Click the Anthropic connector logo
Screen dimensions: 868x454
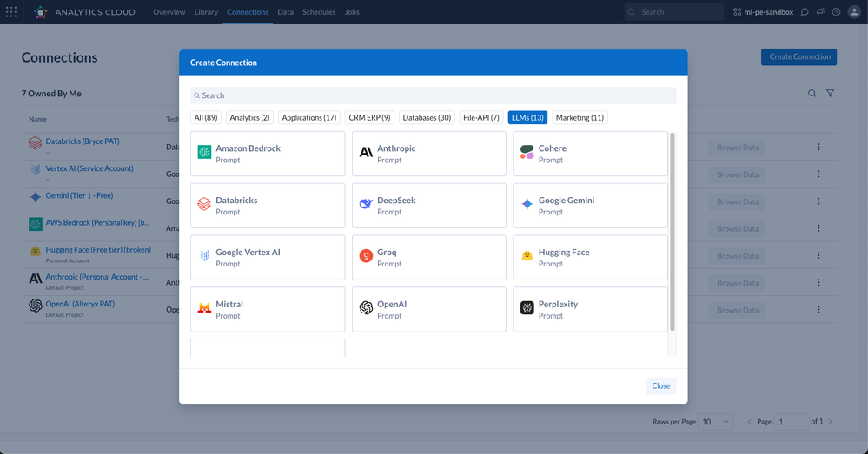click(x=366, y=152)
